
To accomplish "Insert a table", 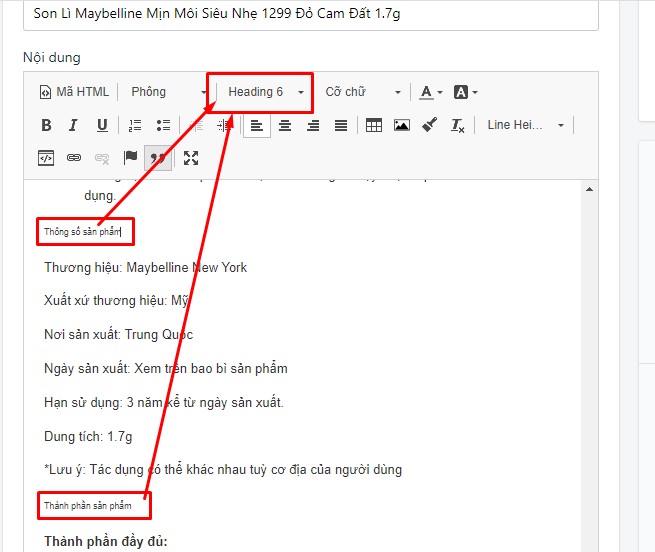I will (373, 125).
